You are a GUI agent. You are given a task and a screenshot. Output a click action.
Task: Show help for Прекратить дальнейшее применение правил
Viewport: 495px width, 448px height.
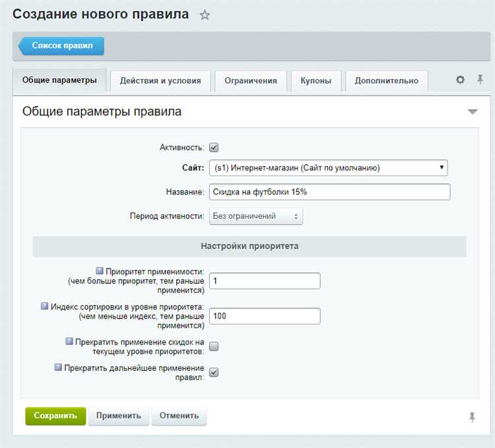58,368
